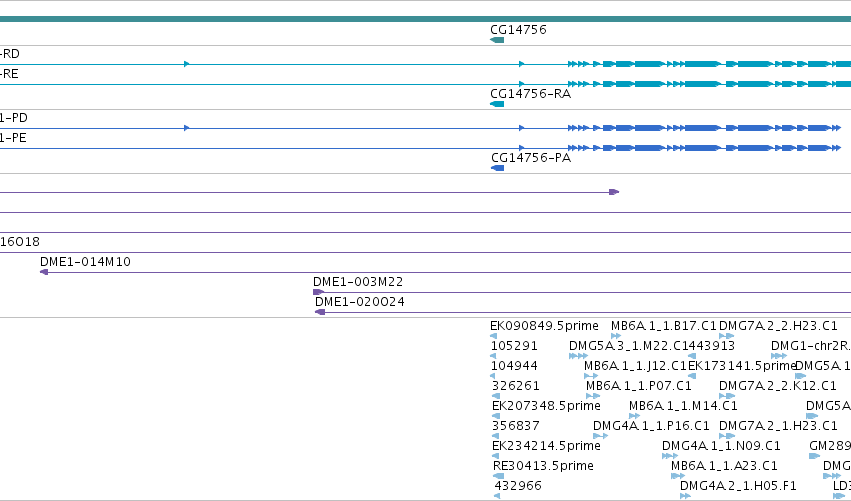
Task: Click the glyph under DMG7A.2_2.K12.C1
Action: tap(727, 396)
